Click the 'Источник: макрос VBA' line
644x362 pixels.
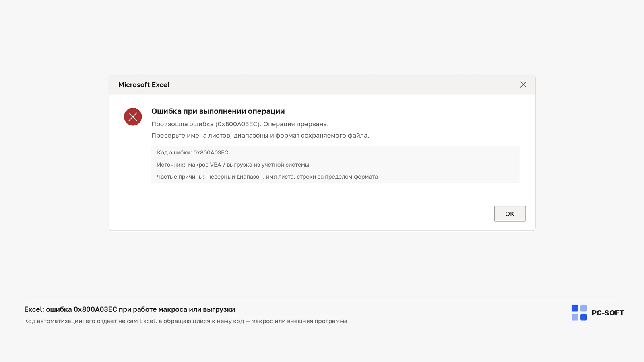[x=233, y=165]
